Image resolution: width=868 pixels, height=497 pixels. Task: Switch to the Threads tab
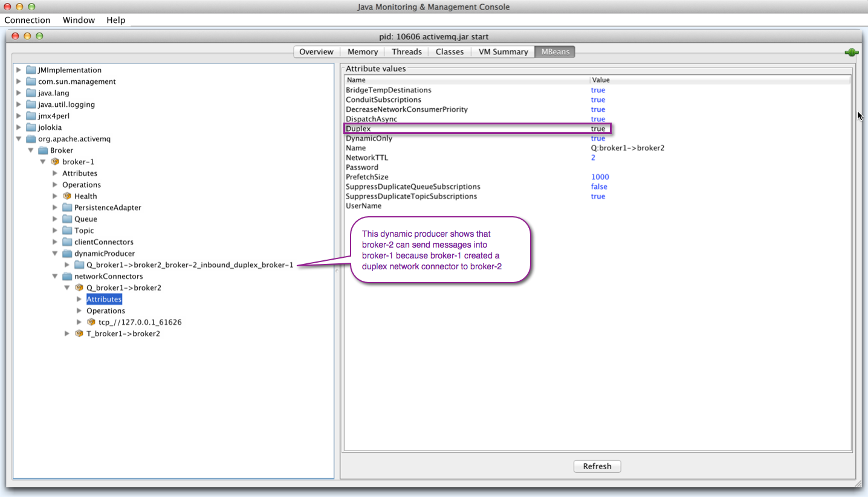tap(407, 52)
